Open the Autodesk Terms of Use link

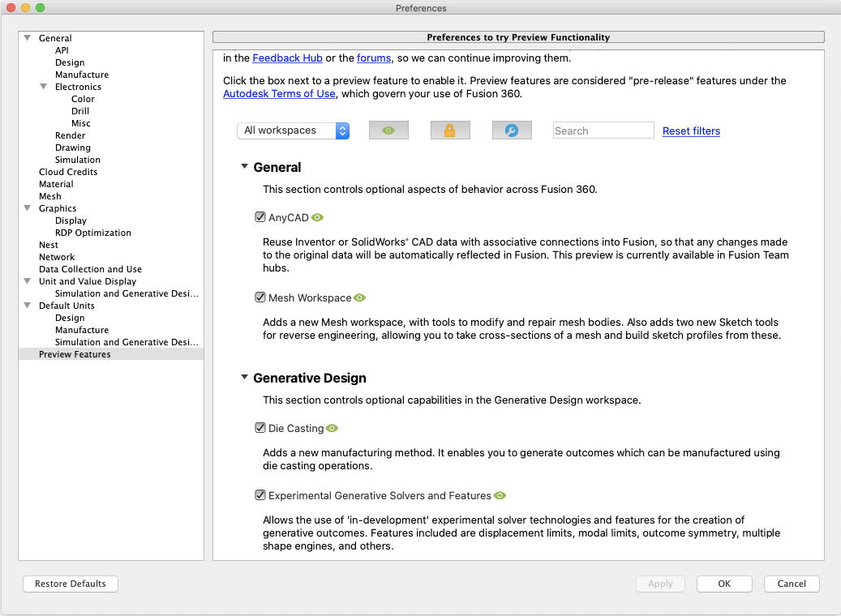[279, 93]
